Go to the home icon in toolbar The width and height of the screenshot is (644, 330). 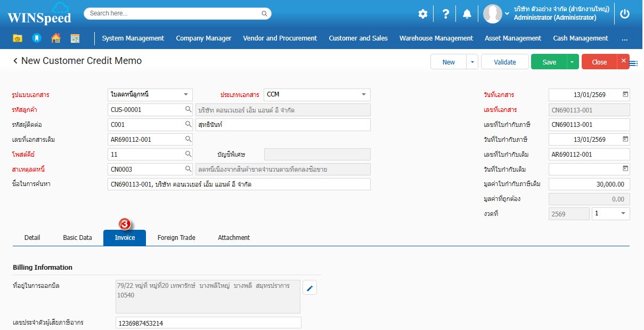(x=55, y=38)
